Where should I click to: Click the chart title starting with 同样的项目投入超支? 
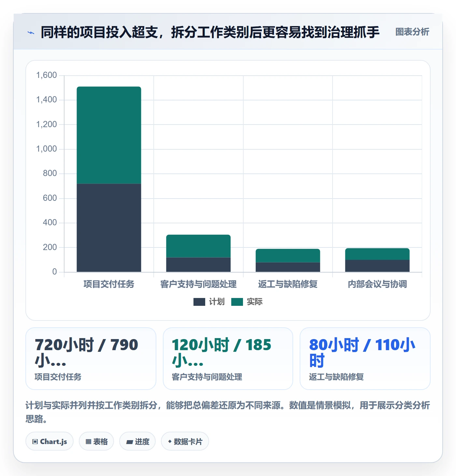pyautogui.click(x=210, y=32)
